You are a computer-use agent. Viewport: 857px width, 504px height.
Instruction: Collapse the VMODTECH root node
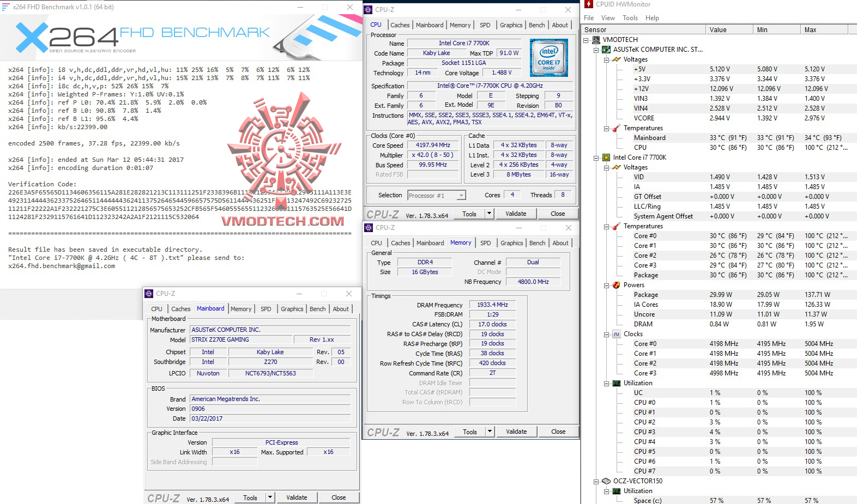click(586, 40)
